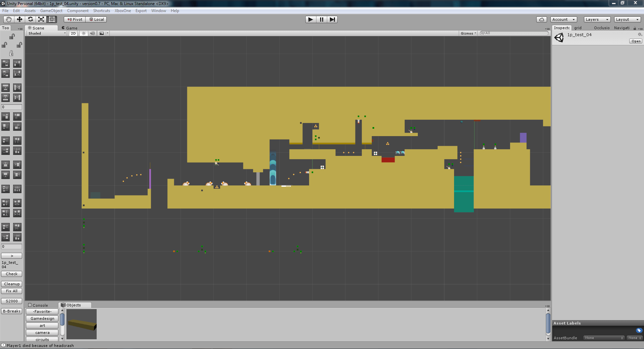Select the Rotate tool

pos(30,19)
